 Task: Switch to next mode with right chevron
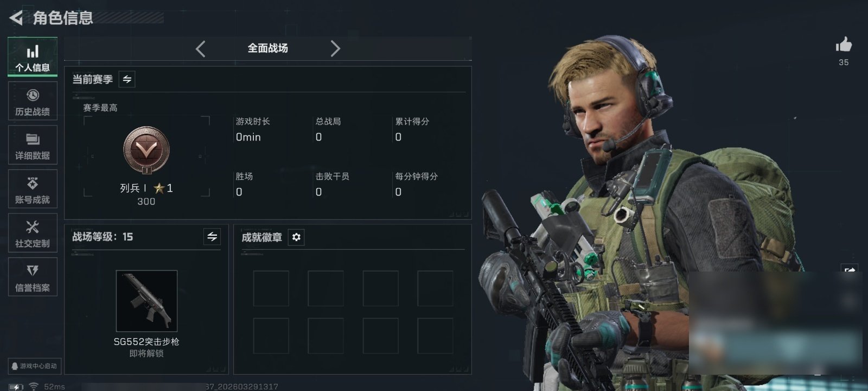point(335,48)
